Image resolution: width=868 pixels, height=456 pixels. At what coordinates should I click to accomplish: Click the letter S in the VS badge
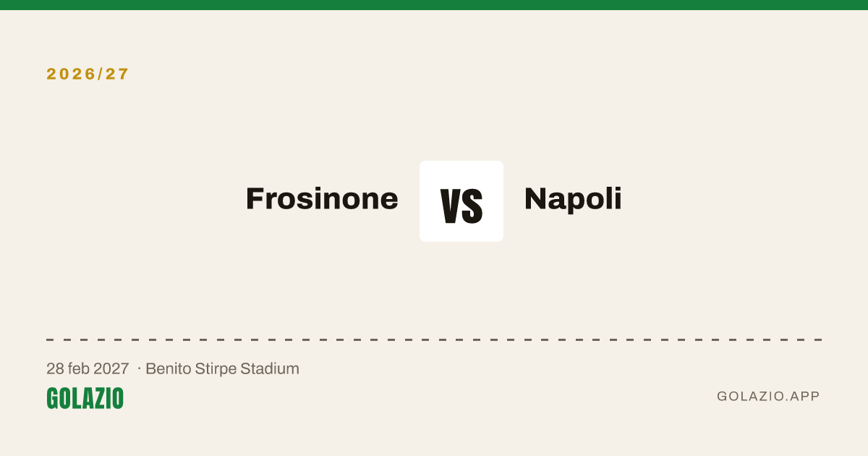pos(472,206)
